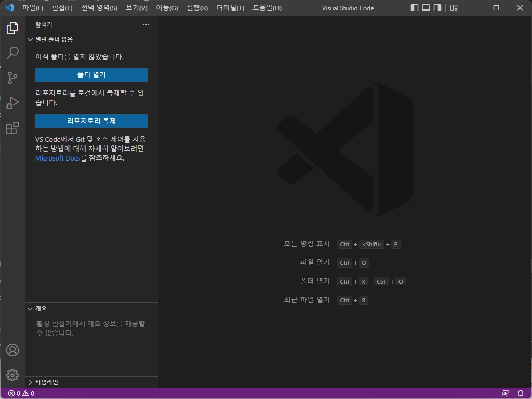Open the 편집(E) menu
The image size is (532, 399).
62,8
